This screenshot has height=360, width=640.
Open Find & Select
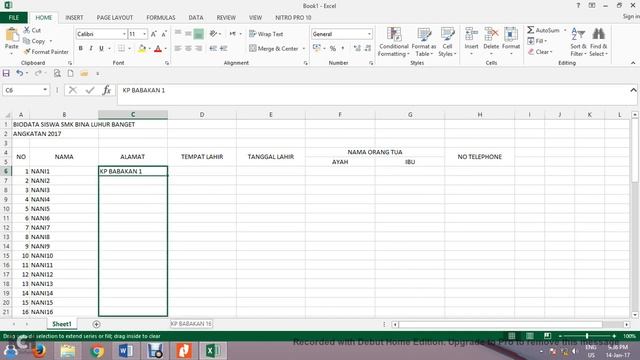coord(598,42)
